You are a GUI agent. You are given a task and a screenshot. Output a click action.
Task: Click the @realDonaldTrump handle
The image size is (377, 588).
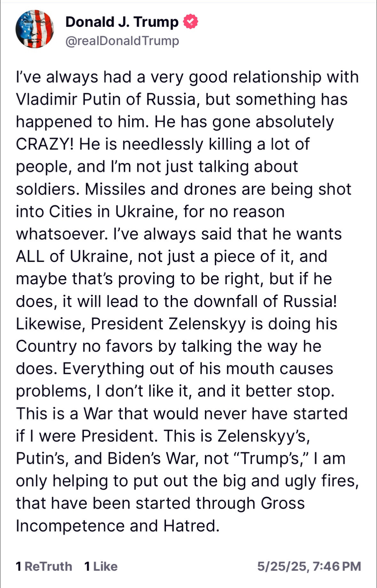[x=122, y=41]
